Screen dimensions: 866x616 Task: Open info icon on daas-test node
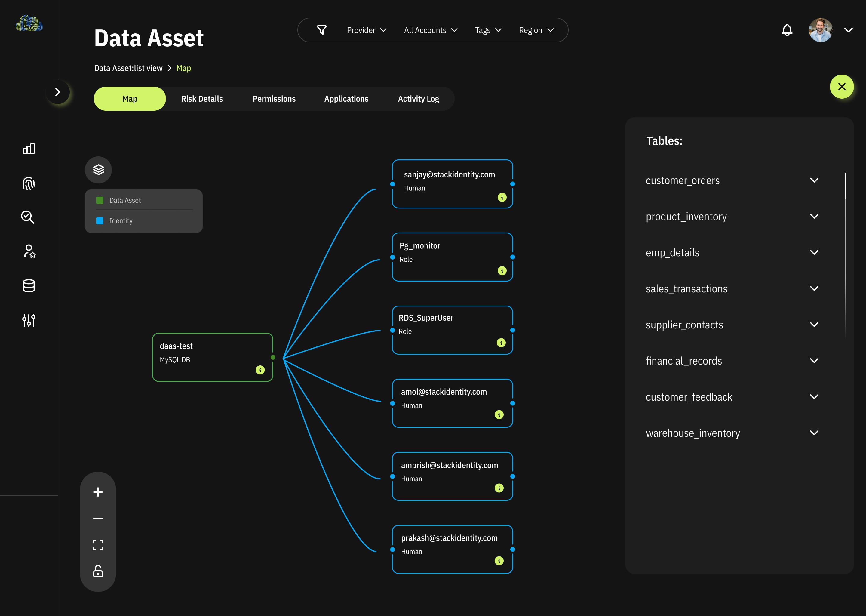(260, 370)
